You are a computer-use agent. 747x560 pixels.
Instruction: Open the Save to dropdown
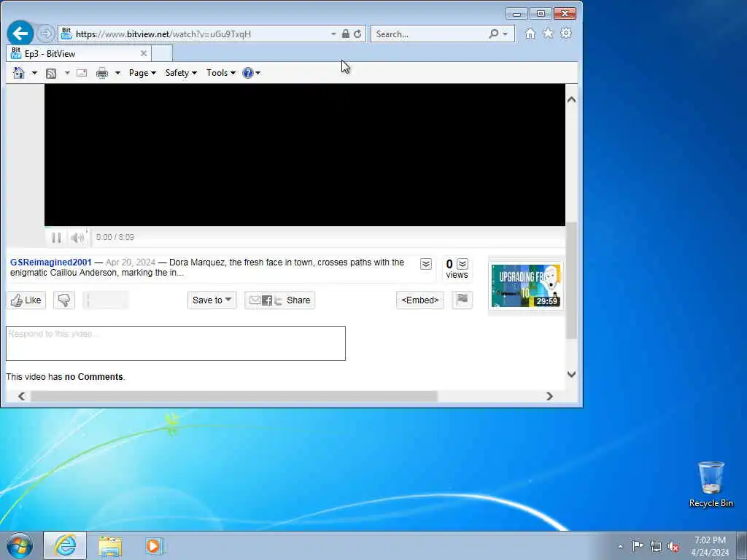[212, 300]
